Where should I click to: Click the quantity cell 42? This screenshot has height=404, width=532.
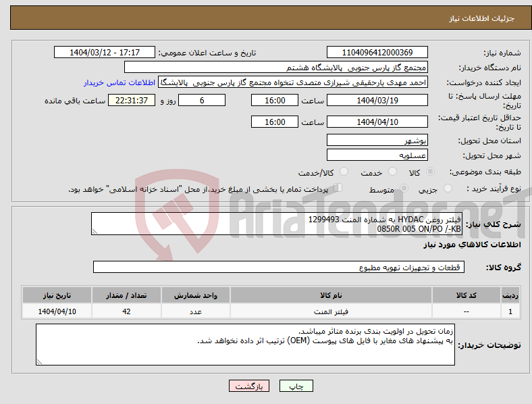point(126,311)
